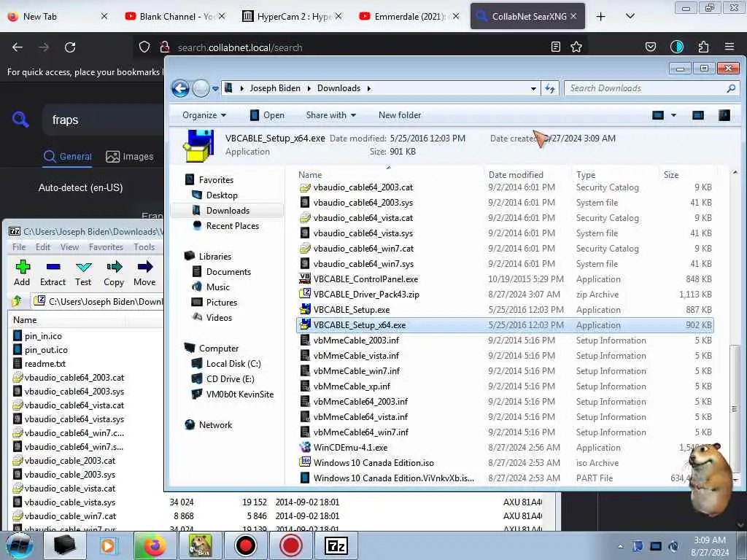747x560 pixels.
Task: Click Open button in Explorer toolbar
Action: (267, 115)
